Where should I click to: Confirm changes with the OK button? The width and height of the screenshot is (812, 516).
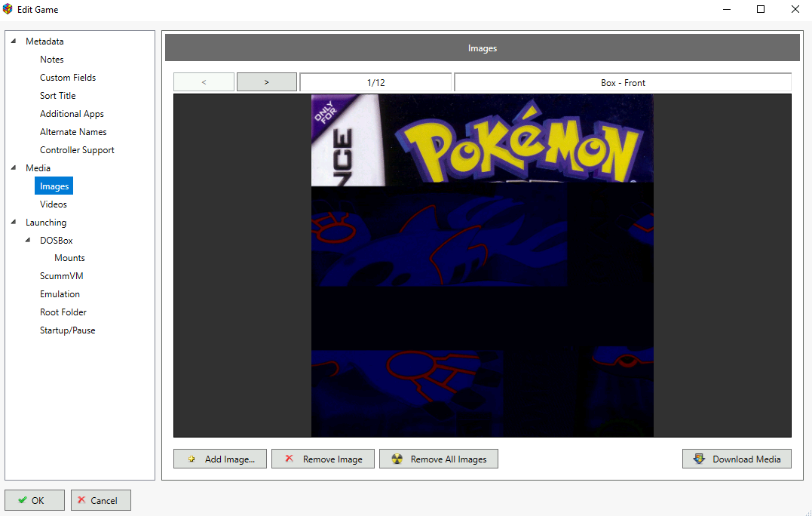35,500
